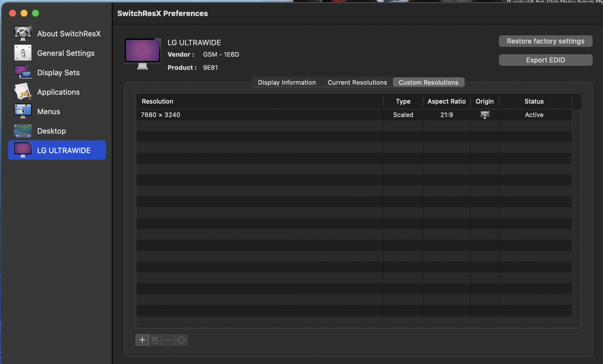Select the Desktop sidebar icon
Image resolution: width=603 pixels, height=364 pixels.
click(x=23, y=131)
